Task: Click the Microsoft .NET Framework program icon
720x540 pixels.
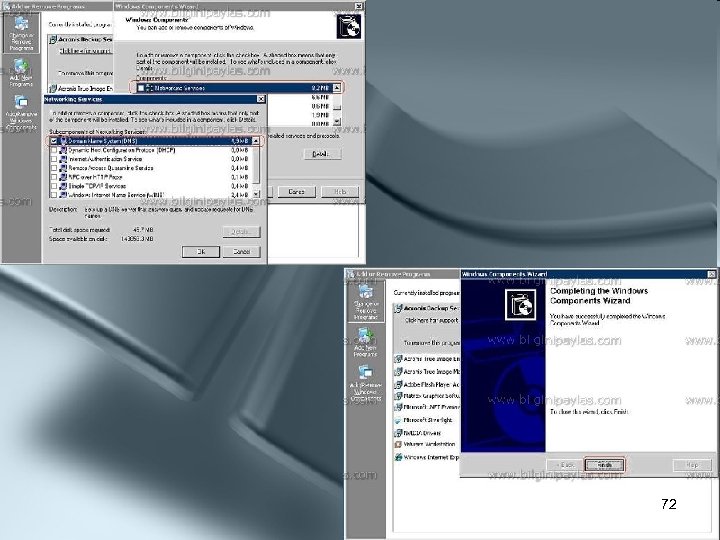Action: click(x=398, y=407)
